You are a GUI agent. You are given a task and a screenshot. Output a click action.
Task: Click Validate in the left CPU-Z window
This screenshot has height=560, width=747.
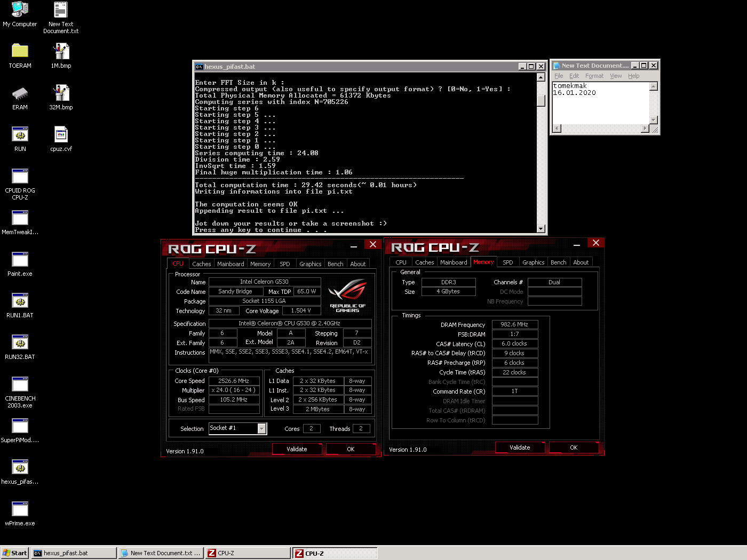(x=297, y=449)
